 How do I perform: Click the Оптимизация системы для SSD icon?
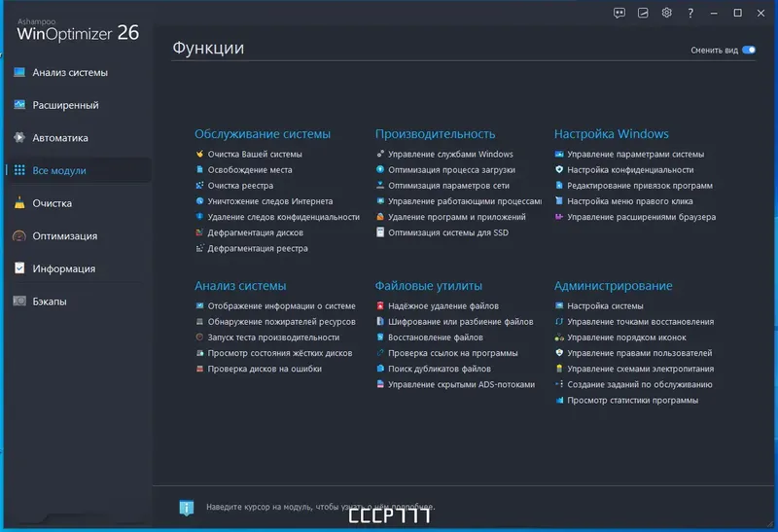point(380,232)
